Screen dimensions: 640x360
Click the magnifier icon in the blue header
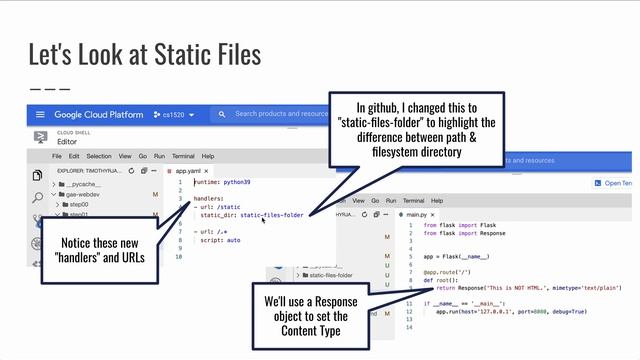(x=222, y=115)
